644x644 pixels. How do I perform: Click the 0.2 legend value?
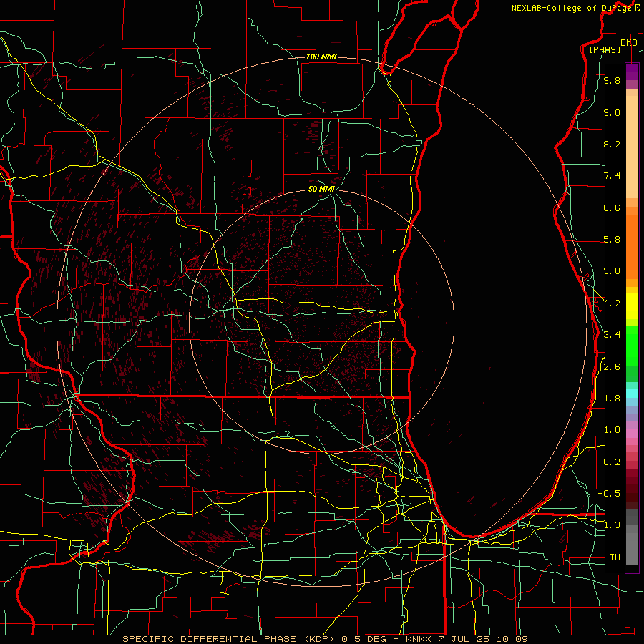pos(612,462)
